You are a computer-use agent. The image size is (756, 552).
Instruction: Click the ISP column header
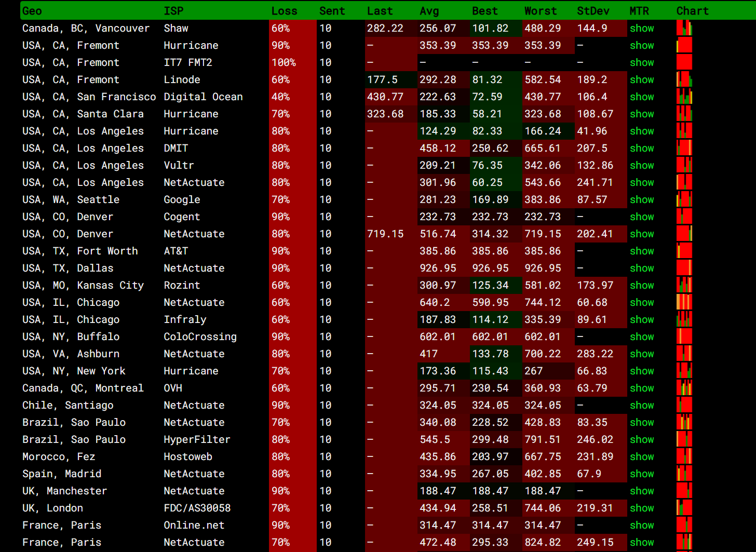pos(173,11)
